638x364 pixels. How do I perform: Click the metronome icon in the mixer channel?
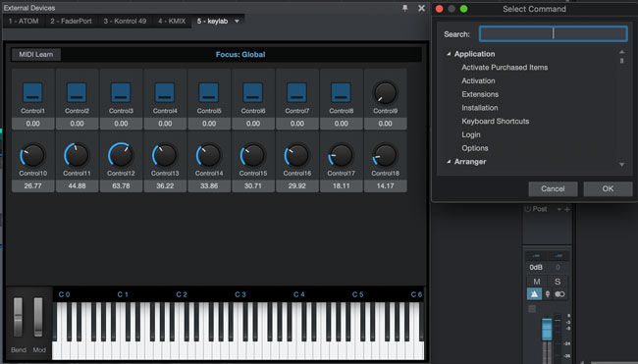[534, 294]
